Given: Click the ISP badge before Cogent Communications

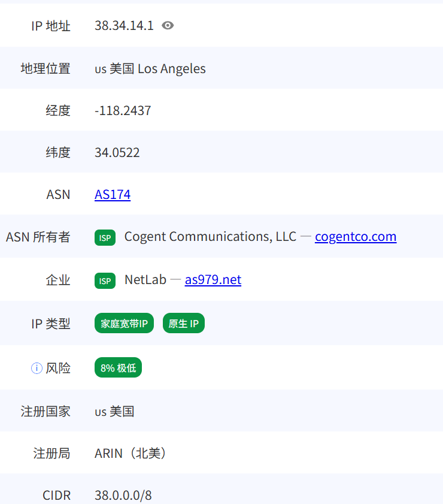Looking at the screenshot, I should (105, 237).
